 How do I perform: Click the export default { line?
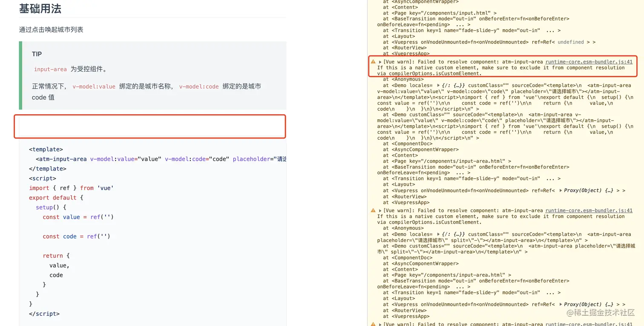pos(56,198)
